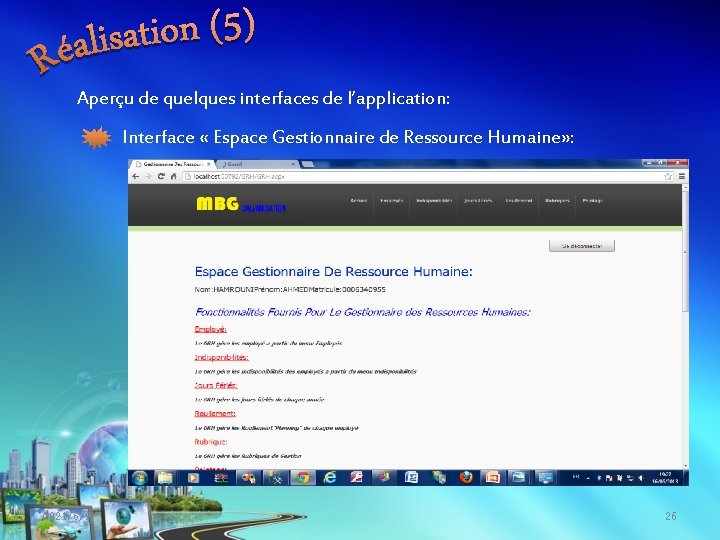Open Internet Explorer from the taskbar
This screenshot has width=720, height=540.
point(329,478)
